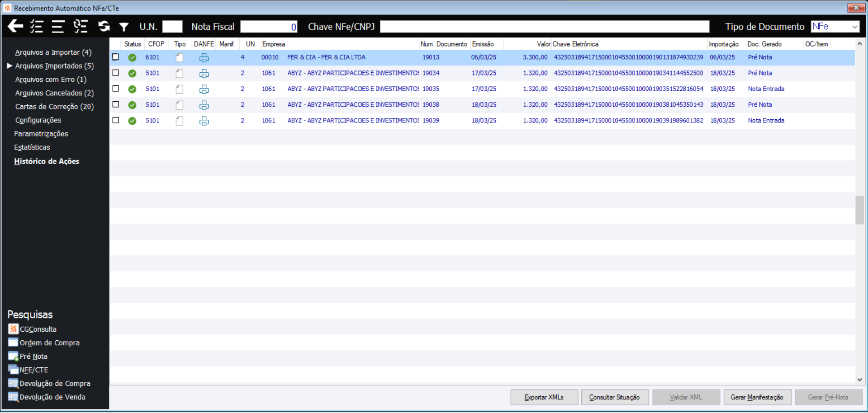Click the scrollbar down arrow
The height and width of the screenshot is (413, 868).
click(x=859, y=380)
